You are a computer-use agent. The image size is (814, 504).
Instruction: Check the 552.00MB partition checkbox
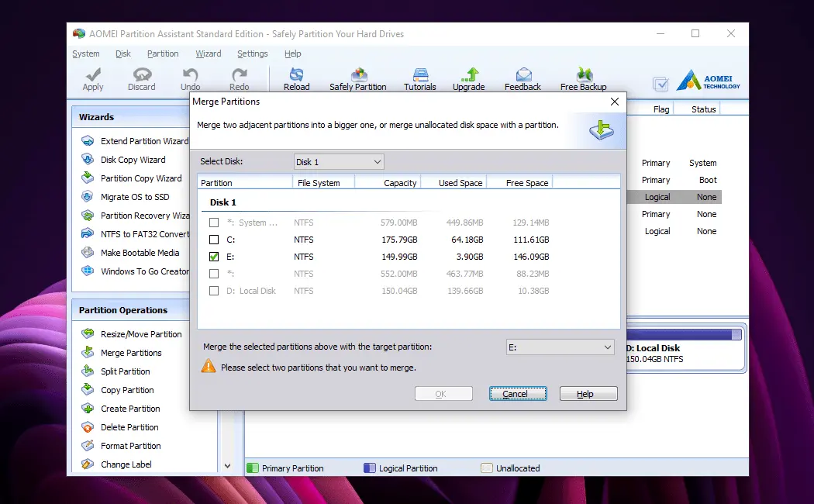coord(214,274)
